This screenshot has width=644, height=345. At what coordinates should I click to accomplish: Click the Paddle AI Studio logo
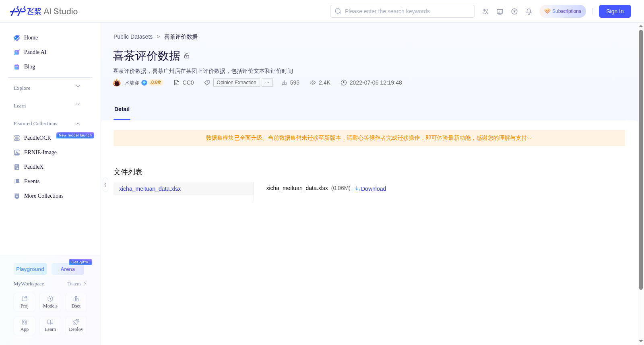pyautogui.click(x=43, y=11)
